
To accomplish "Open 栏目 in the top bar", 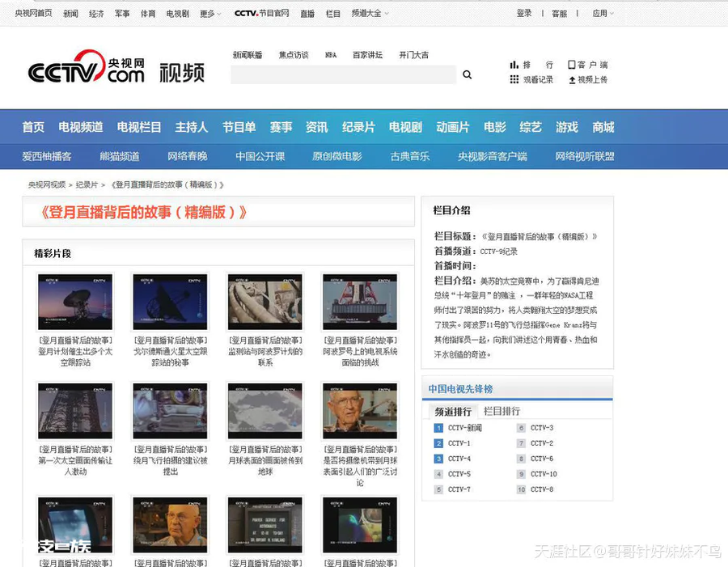I will [x=333, y=14].
